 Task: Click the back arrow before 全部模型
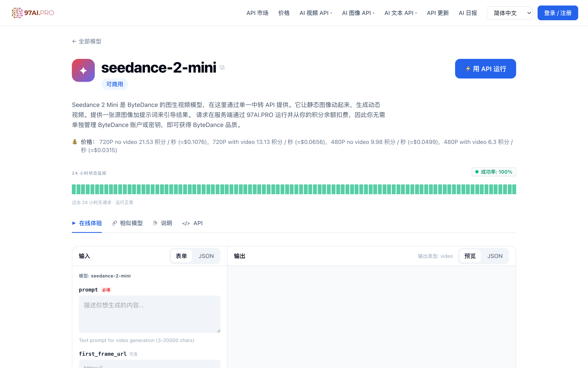(x=74, y=41)
